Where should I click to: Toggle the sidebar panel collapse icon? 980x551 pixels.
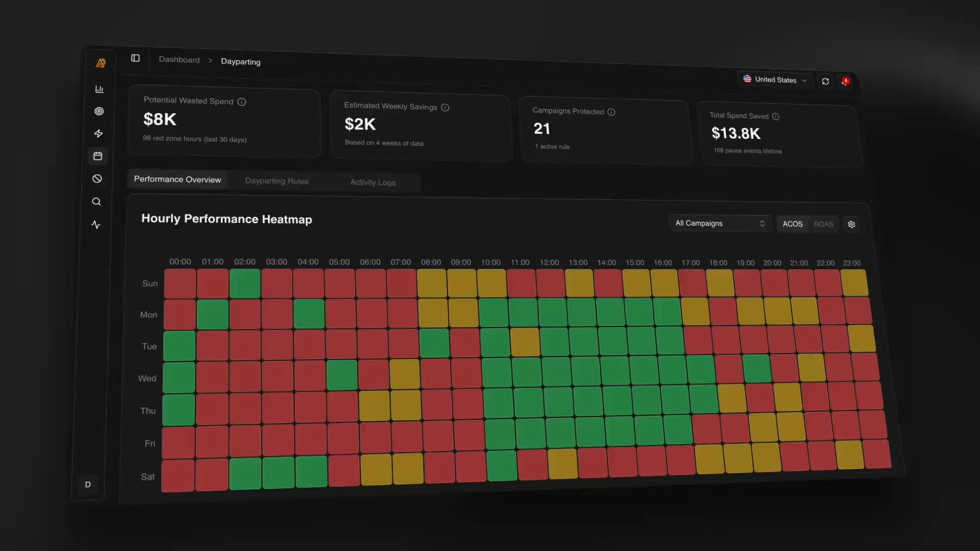[135, 58]
